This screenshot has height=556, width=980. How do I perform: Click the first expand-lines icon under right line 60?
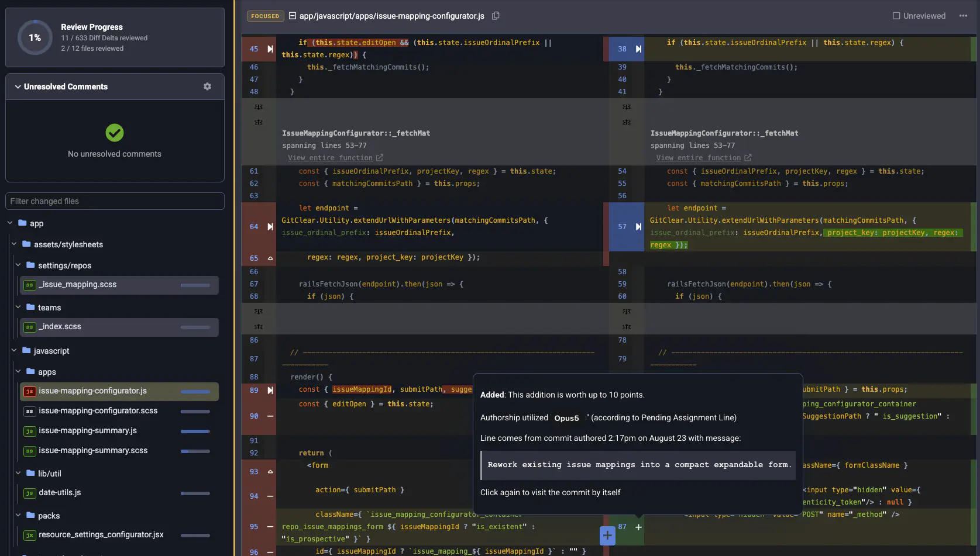coord(627,312)
